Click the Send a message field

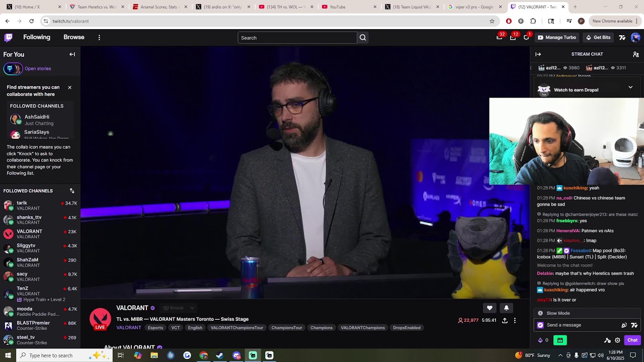click(x=581, y=325)
